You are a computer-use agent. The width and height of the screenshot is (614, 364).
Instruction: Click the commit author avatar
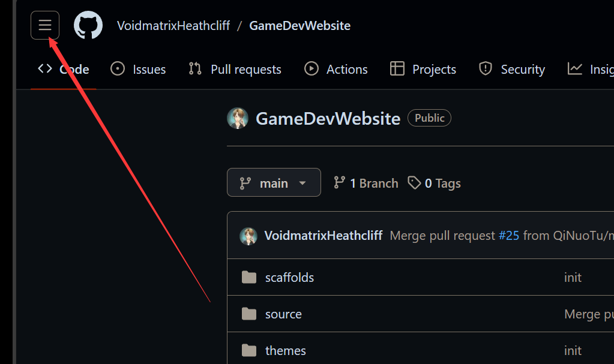coord(248,236)
